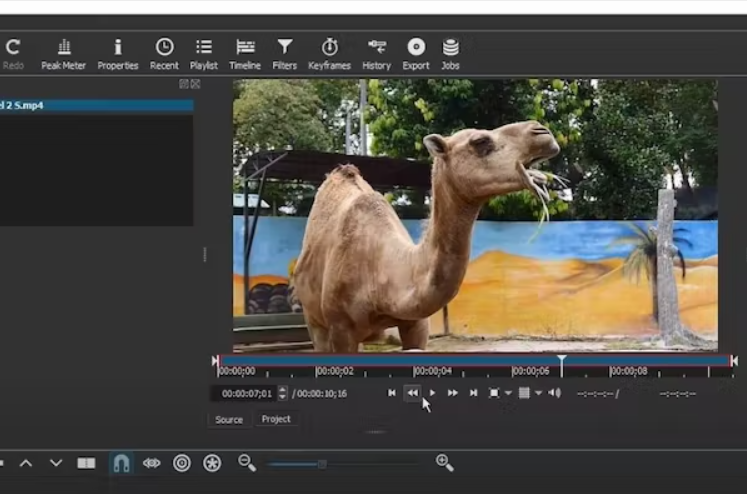Open the Playlist panel

tap(204, 54)
